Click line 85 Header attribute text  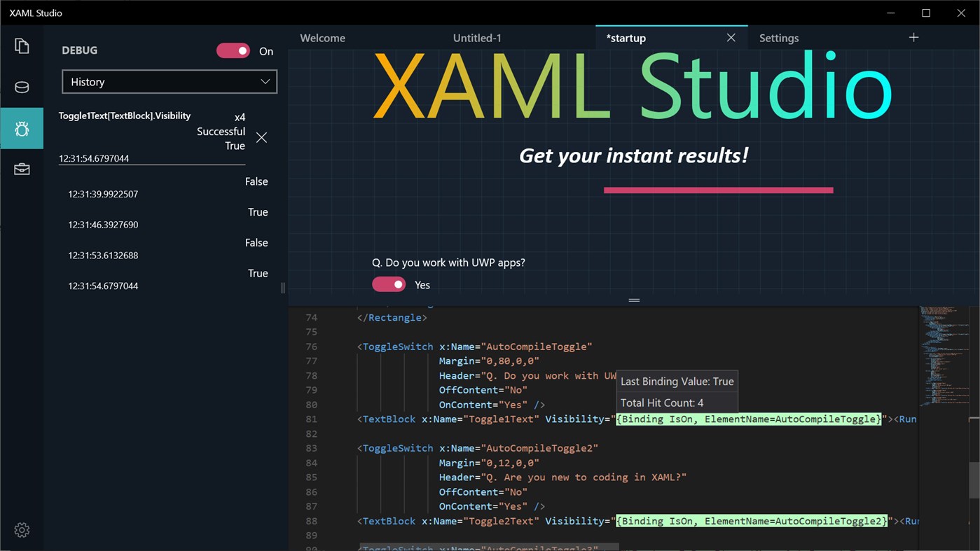(563, 477)
